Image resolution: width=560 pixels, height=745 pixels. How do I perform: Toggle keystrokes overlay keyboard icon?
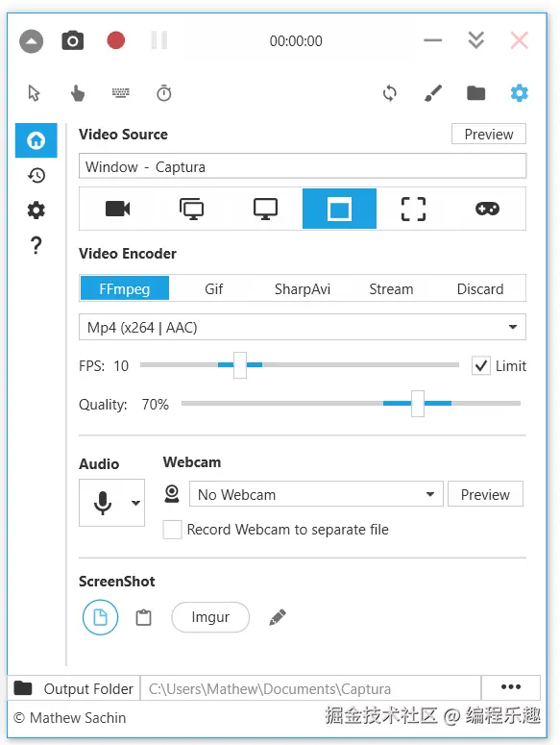[120, 92]
